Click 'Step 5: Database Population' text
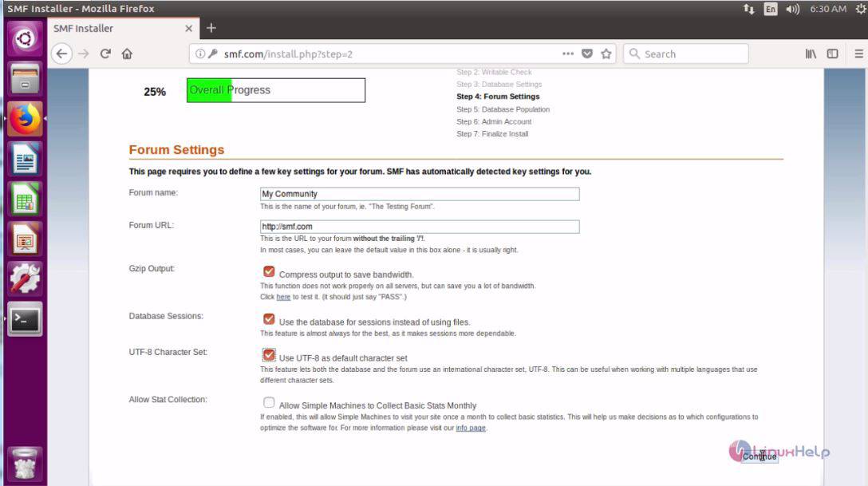Image resolution: width=868 pixels, height=486 pixels. coord(503,109)
